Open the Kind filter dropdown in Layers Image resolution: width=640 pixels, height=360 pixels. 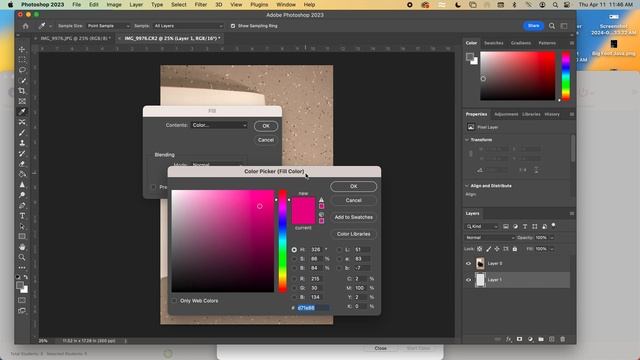click(x=482, y=227)
